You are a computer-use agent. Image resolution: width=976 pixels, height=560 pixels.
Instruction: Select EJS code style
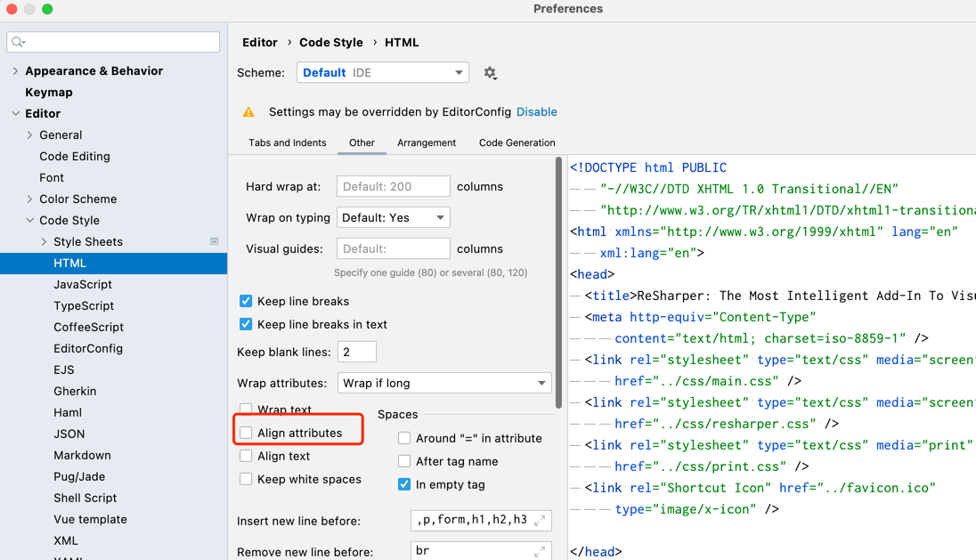[x=63, y=369]
